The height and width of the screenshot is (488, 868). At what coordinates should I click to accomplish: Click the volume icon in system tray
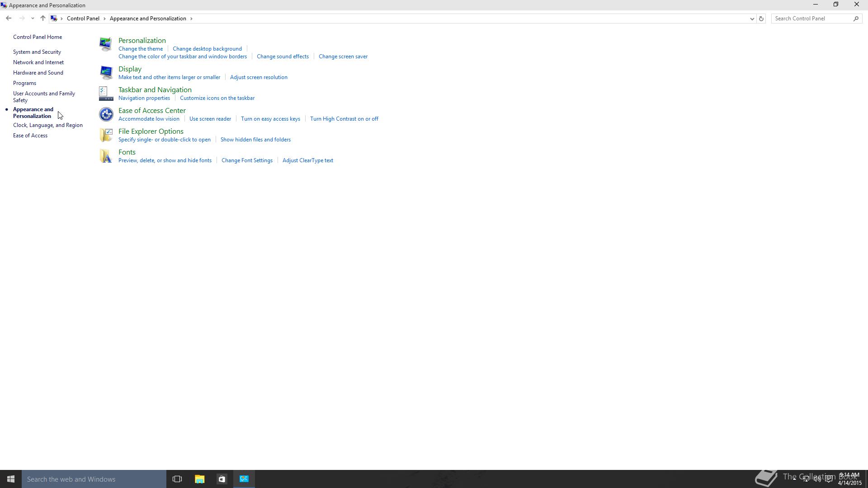click(817, 479)
